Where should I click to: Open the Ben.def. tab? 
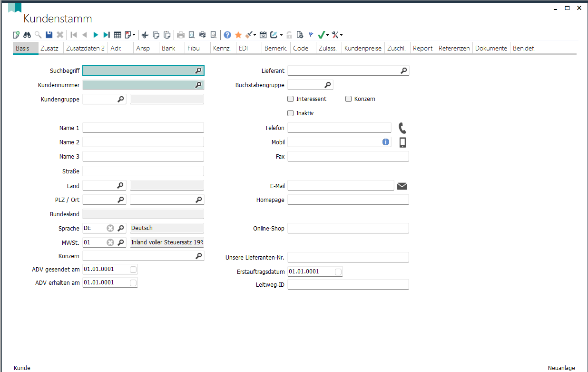(x=523, y=48)
